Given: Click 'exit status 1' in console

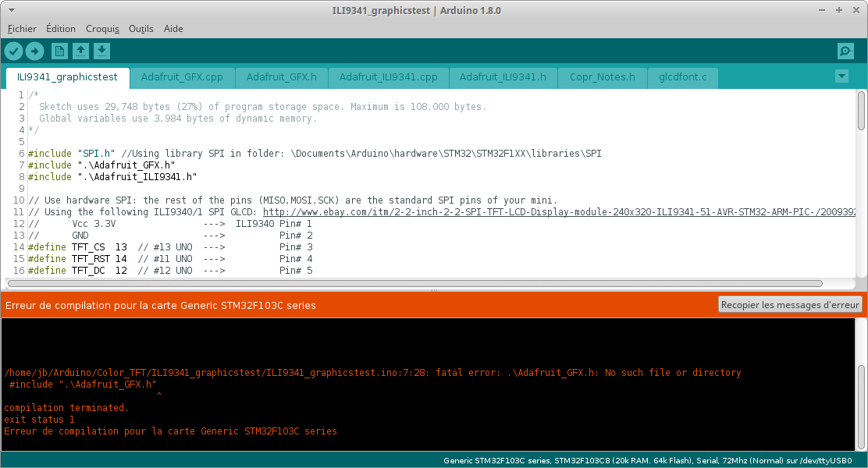Looking at the screenshot, I should (39, 420).
